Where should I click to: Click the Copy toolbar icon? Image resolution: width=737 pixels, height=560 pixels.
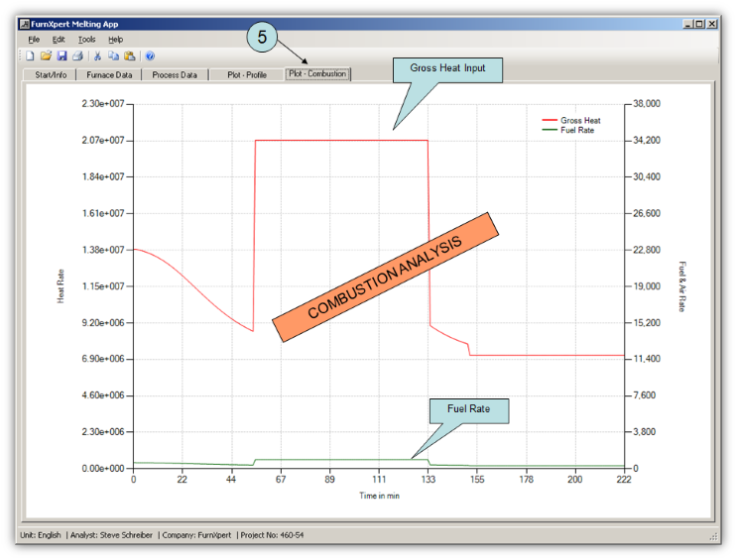113,56
